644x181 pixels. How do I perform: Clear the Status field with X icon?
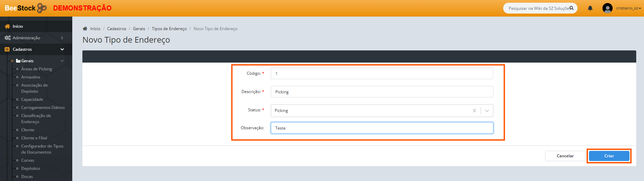(x=474, y=111)
